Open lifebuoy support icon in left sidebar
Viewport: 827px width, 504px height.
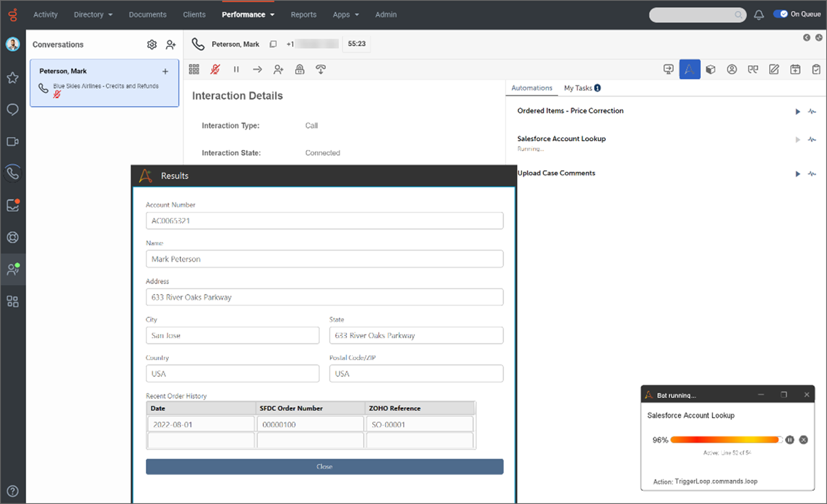[12, 238]
